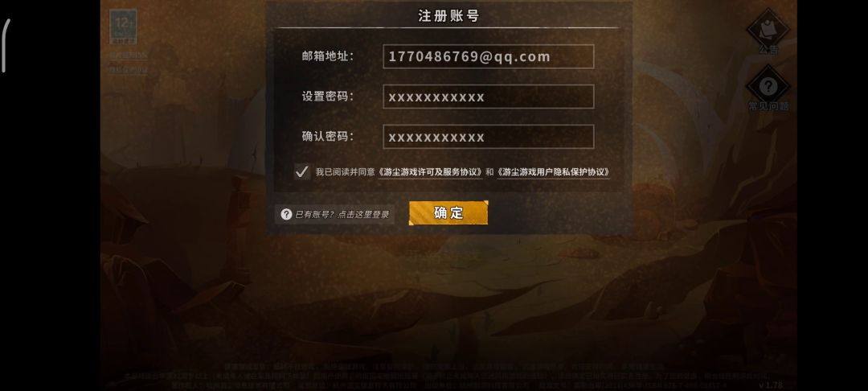
Task: Click the v1.78 version number
Action: coord(771,385)
